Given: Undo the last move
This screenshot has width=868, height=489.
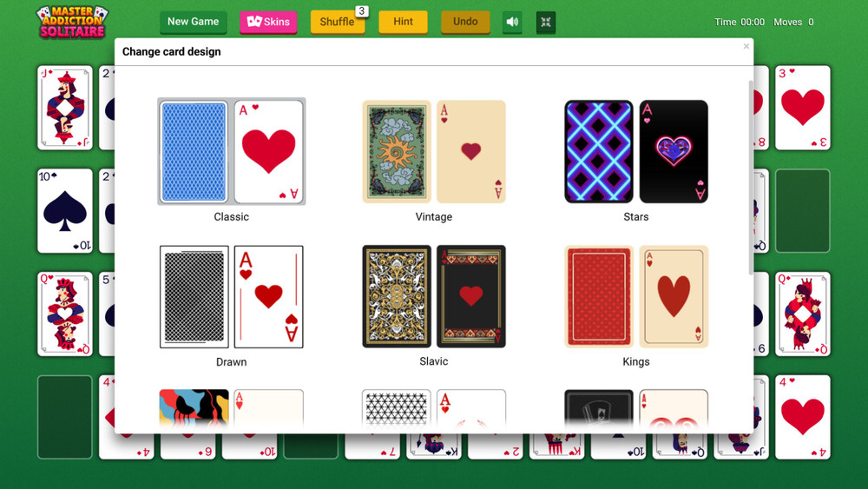Looking at the screenshot, I should tap(465, 23).
